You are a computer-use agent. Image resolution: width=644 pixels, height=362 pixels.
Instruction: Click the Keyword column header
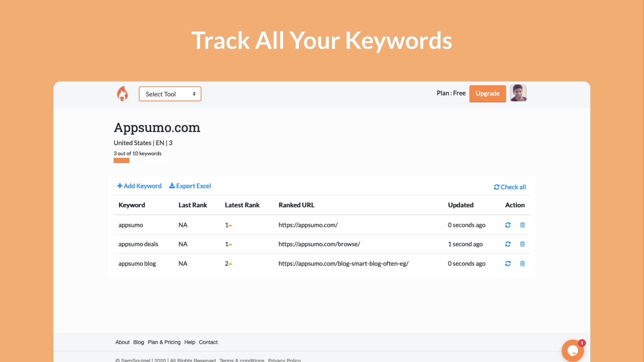[131, 205]
